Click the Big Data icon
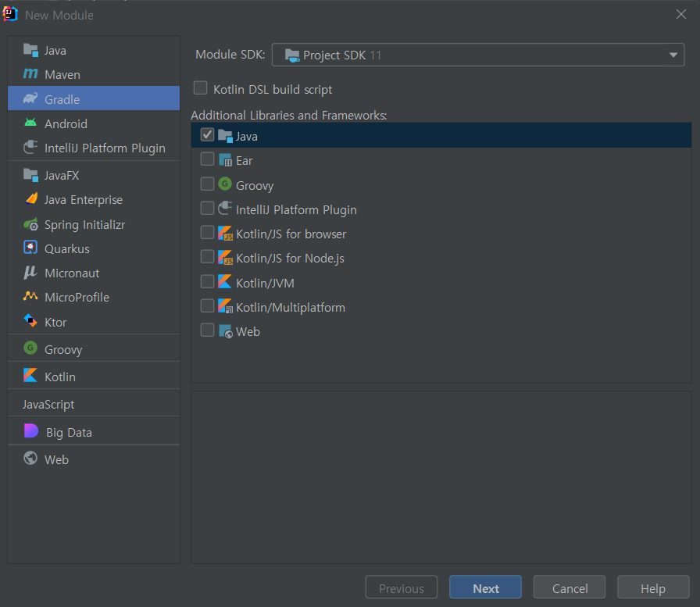Viewport: 700px width, 607px height. click(x=30, y=431)
